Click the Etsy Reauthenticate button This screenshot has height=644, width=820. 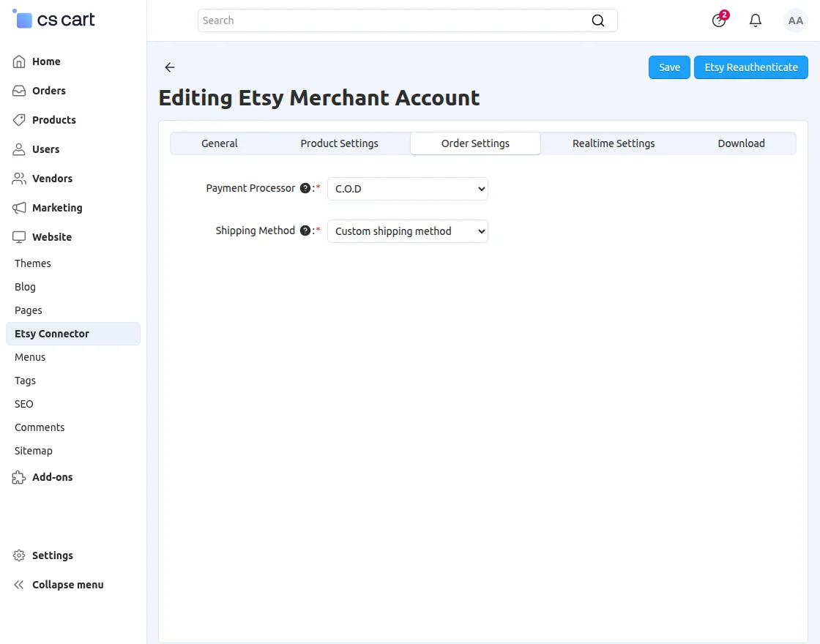(751, 67)
